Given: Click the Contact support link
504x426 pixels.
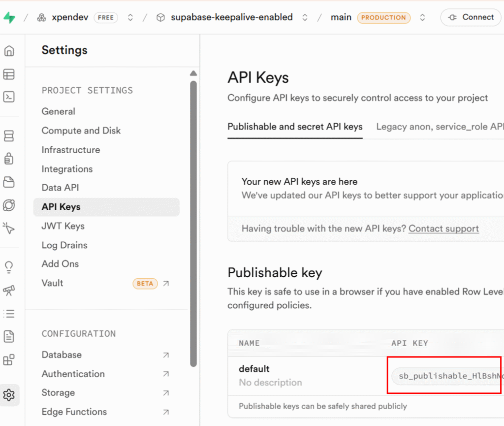Looking at the screenshot, I should point(443,229).
